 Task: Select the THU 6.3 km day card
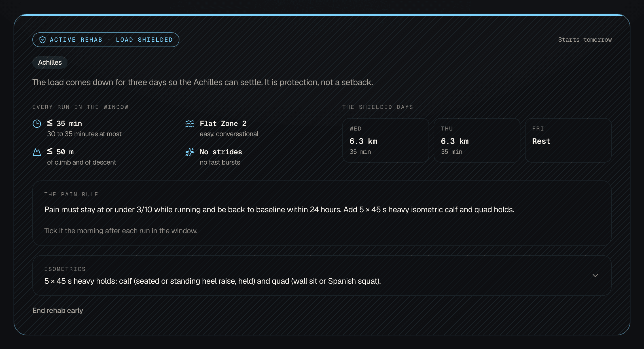pyautogui.click(x=477, y=140)
